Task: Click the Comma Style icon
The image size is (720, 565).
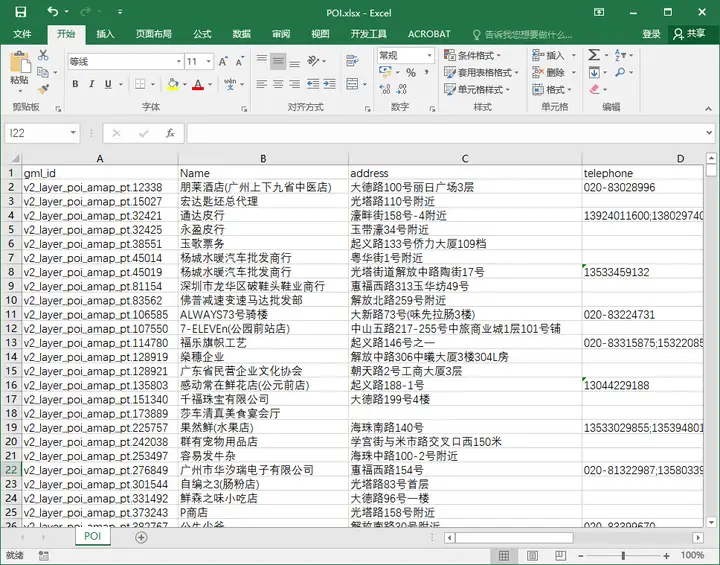Action: click(427, 72)
